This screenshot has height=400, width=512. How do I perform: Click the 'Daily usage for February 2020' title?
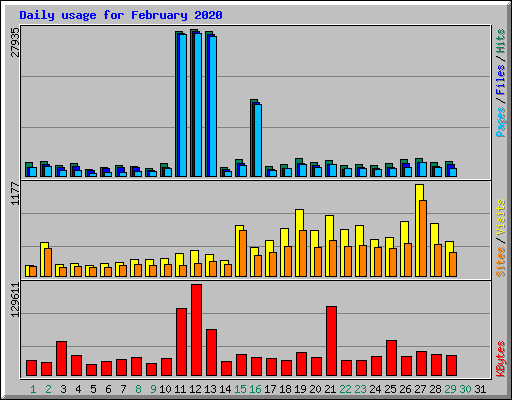[x=121, y=15]
